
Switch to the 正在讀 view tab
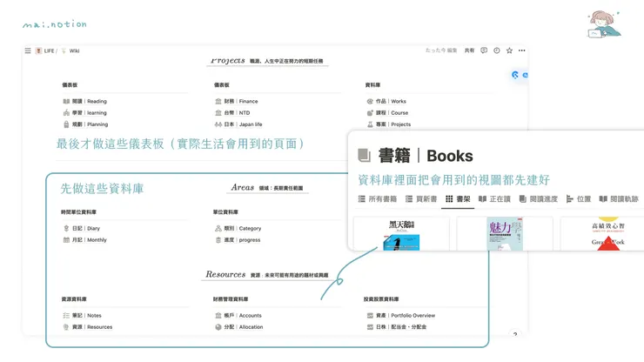click(494, 199)
